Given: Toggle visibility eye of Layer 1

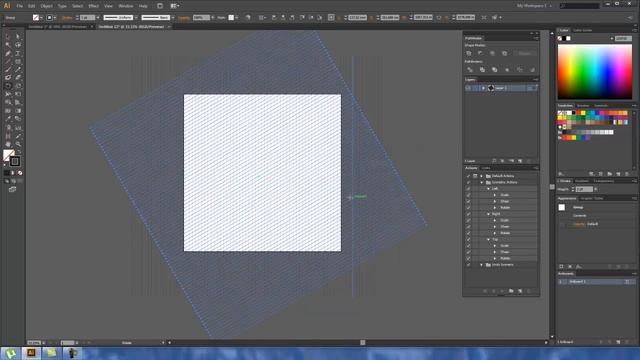Looking at the screenshot, I should click(468, 88).
